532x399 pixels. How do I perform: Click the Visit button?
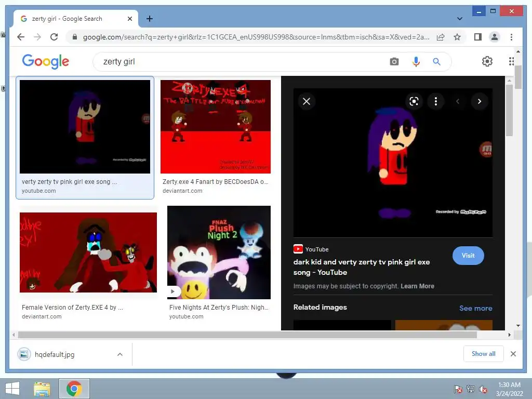tap(468, 256)
